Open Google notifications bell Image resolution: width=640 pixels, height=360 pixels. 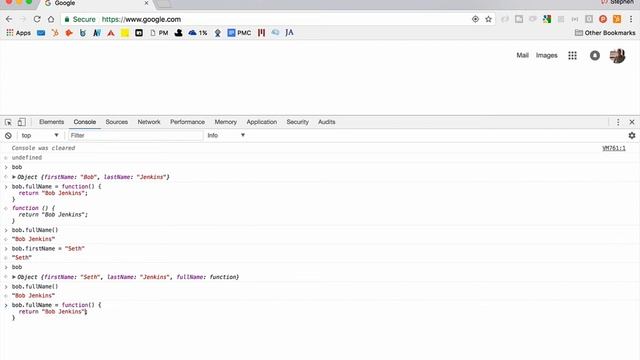coord(595,56)
